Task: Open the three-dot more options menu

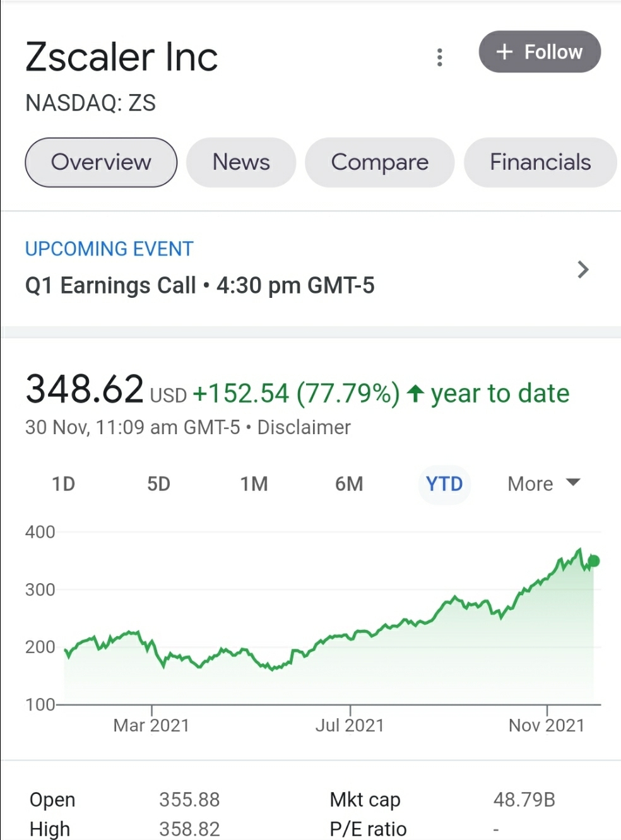Action: point(440,57)
